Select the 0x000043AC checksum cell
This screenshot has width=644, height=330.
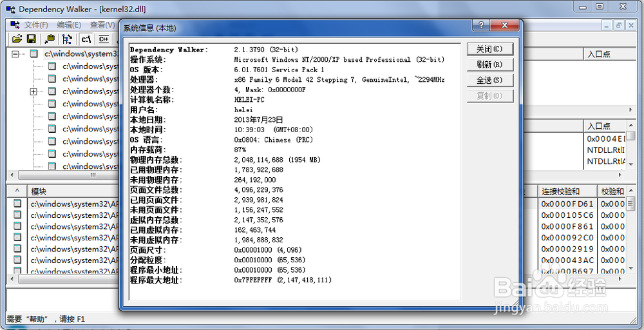tap(567, 260)
